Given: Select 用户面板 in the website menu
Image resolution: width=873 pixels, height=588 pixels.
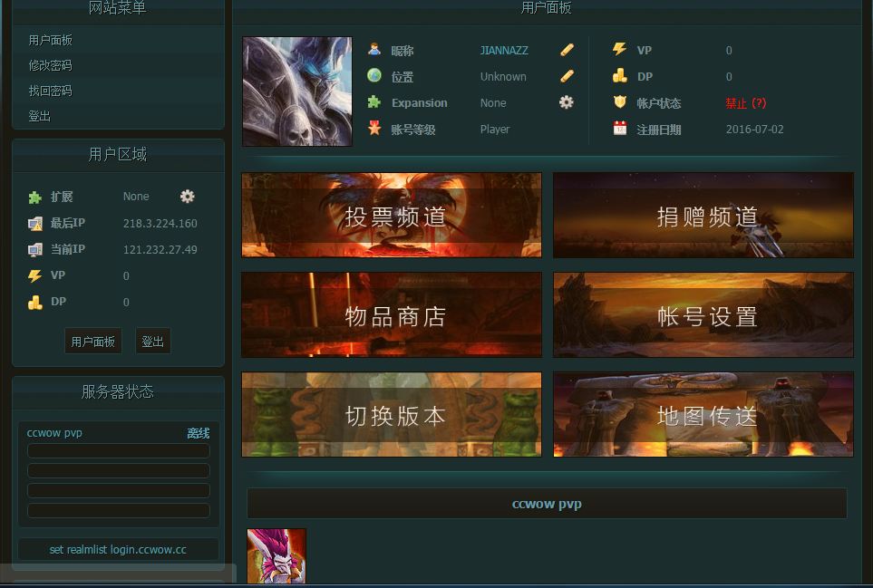Looking at the screenshot, I should point(51,40).
